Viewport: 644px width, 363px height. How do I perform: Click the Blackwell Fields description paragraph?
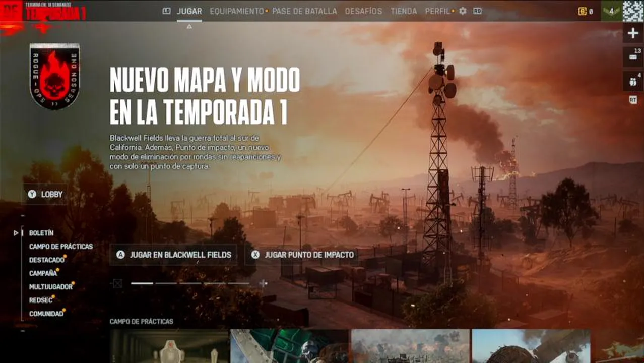[x=196, y=152]
